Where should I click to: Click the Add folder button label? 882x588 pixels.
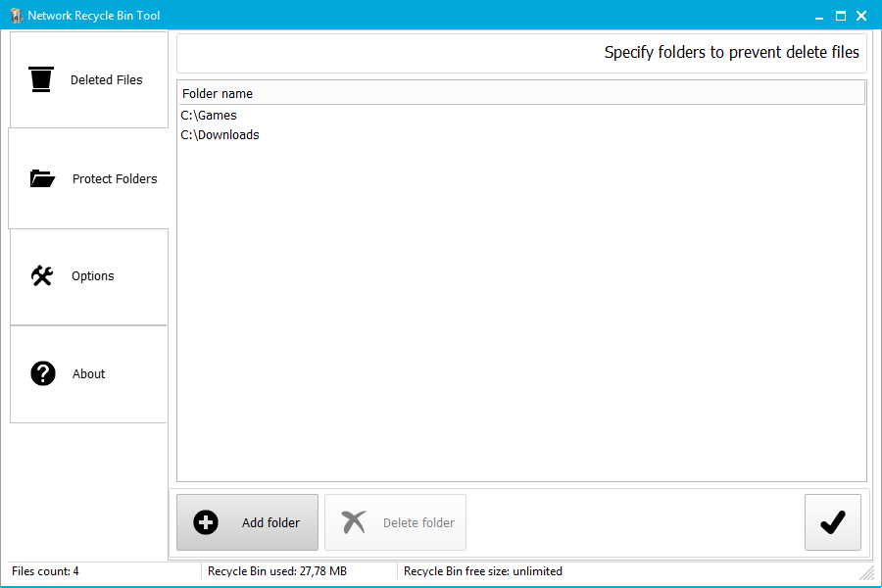[x=270, y=522]
